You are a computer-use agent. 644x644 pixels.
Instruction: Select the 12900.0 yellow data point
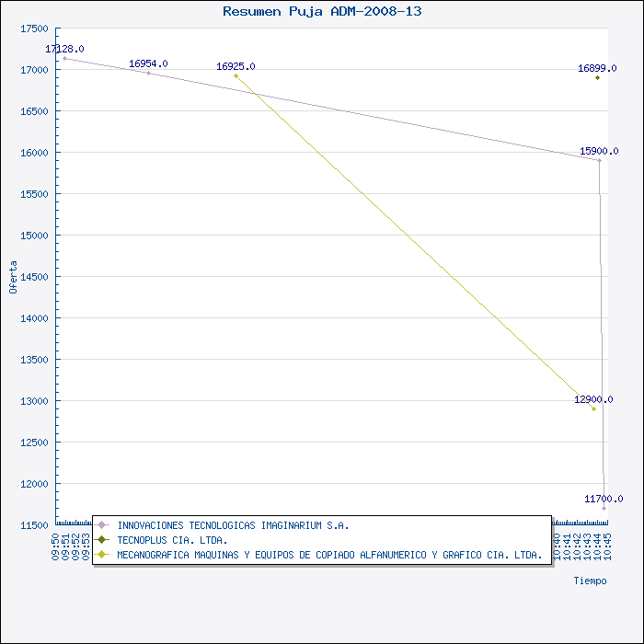pyautogui.click(x=594, y=409)
